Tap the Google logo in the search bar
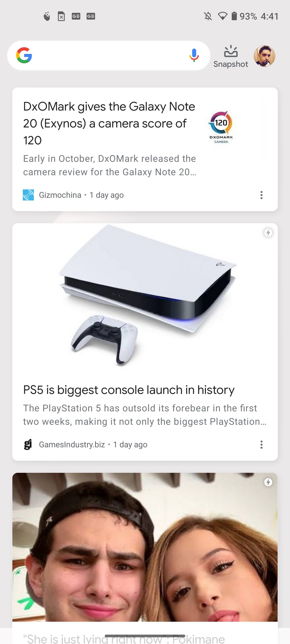 point(24,55)
